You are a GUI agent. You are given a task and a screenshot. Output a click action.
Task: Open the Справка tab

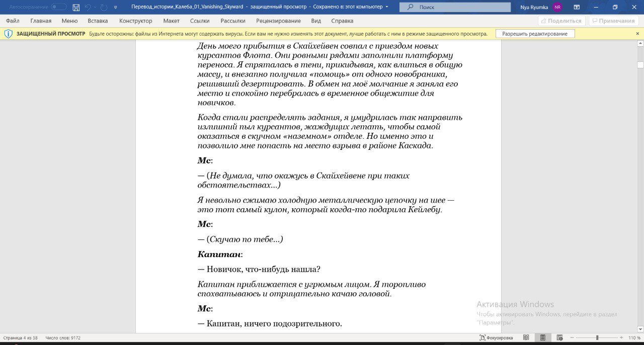click(342, 21)
